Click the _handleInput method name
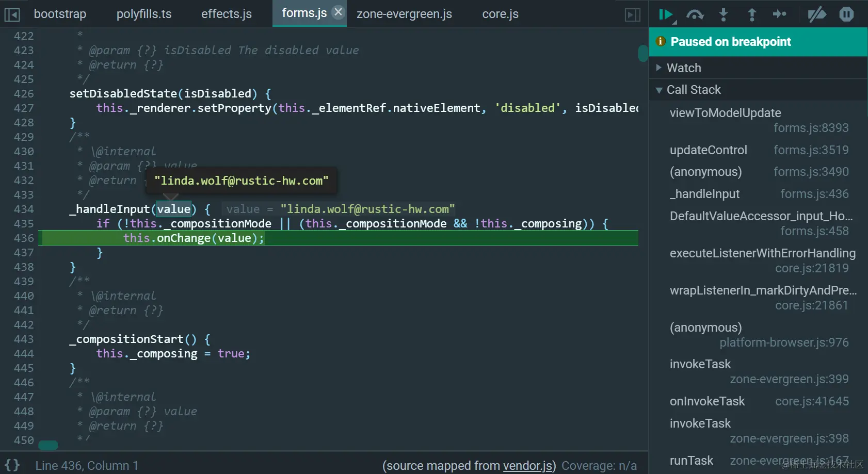Viewport: 868px width, 474px height. tap(109, 209)
